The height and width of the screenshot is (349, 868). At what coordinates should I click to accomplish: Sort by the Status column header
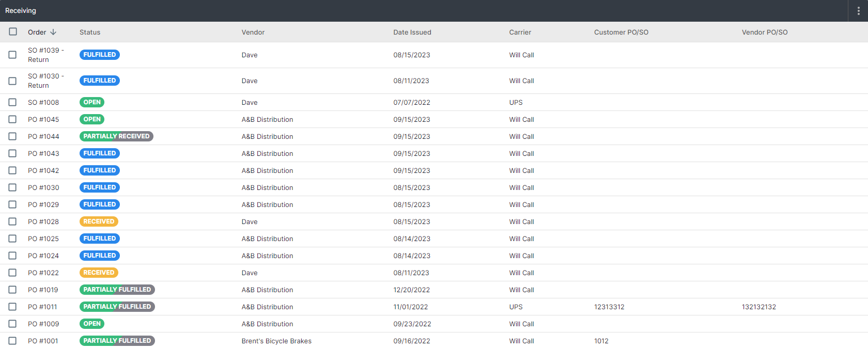90,32
